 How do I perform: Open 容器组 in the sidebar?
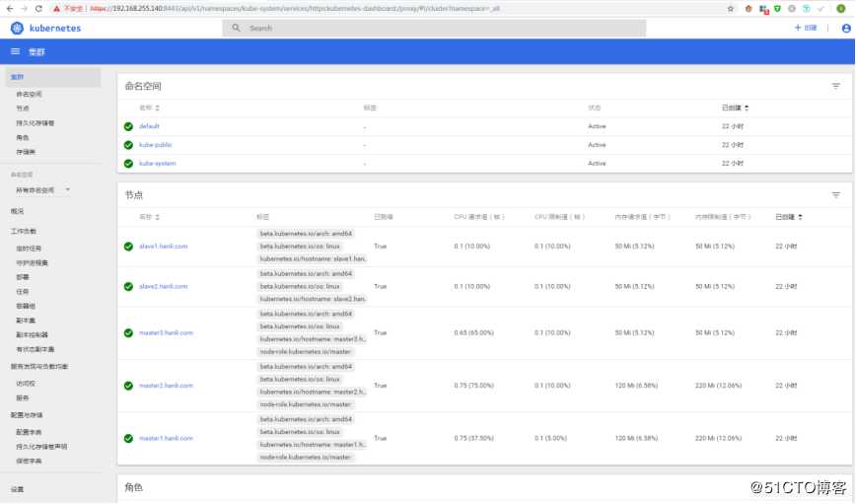tap(26, 307)
